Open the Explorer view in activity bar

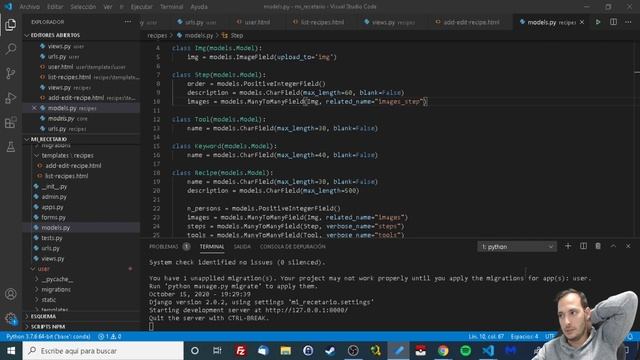coord(11,25)
